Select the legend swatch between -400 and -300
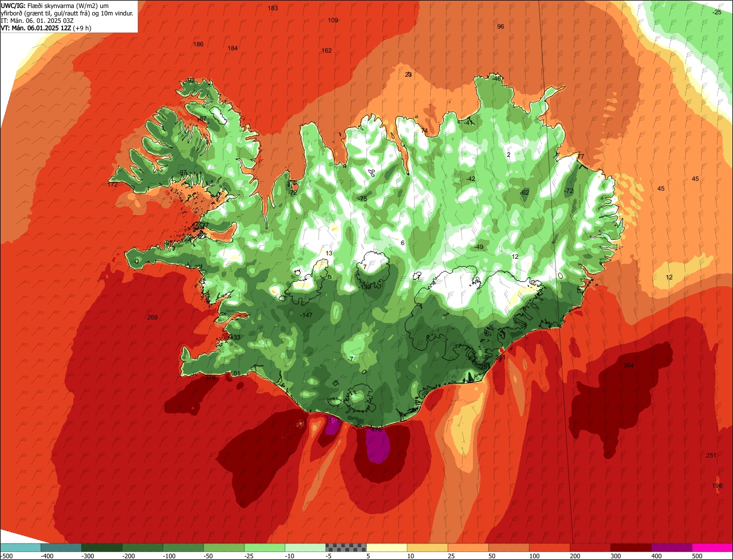Screen dimensions: 733x560 tap(61, 547)
